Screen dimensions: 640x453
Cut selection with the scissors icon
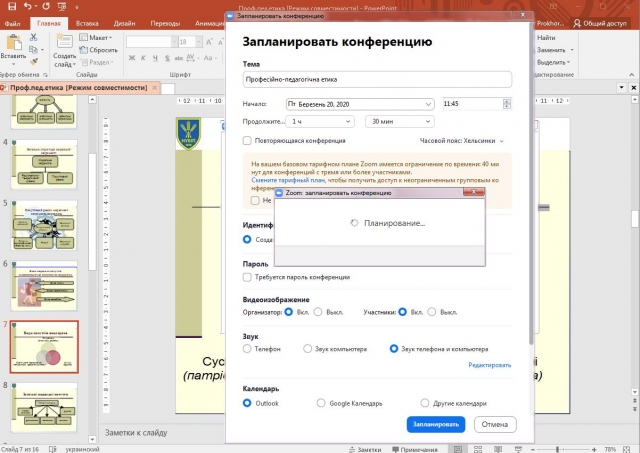point(33,38)
